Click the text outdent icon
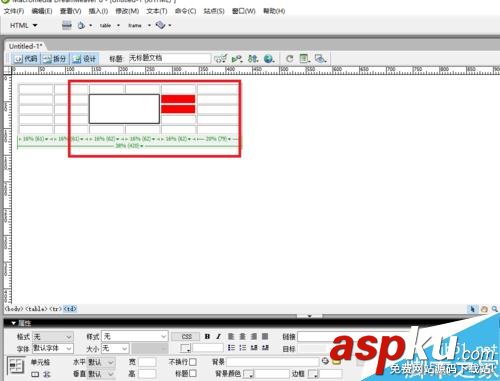Viewport: 500px width, 381px height. coord(254,348)
